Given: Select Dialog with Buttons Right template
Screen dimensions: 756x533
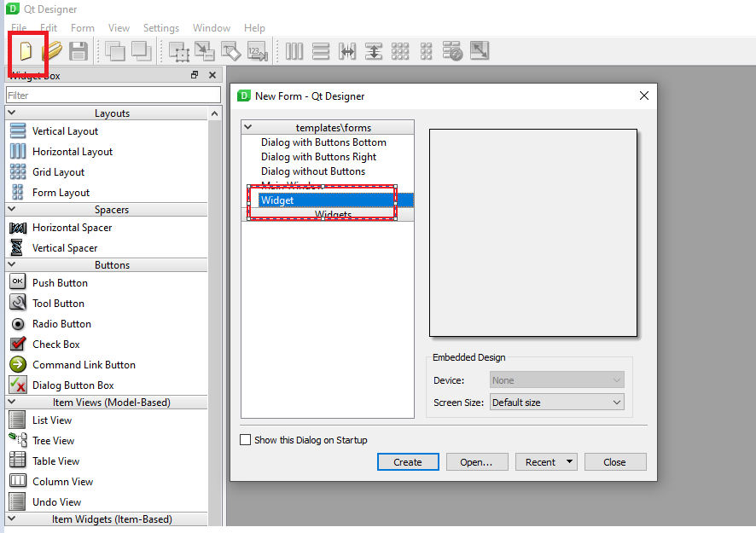Looking at the screenshot, I should 318,157.
